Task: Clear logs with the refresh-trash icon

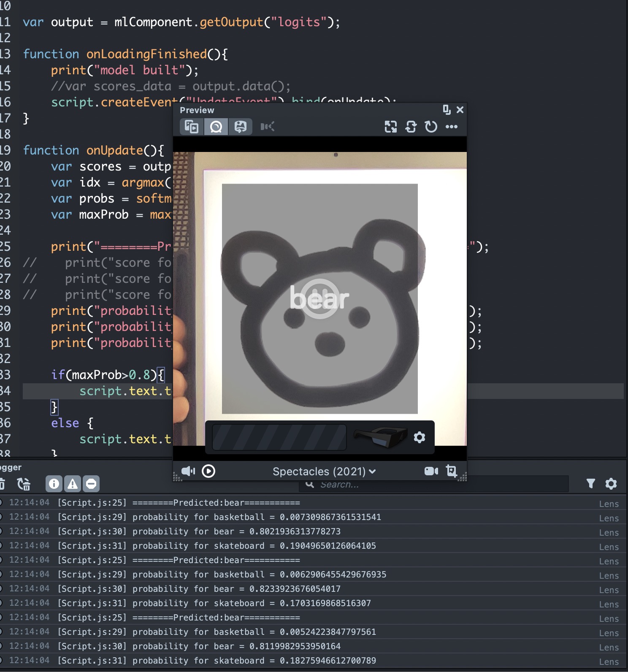Action: pyautogui.click(x=24, y=484)
